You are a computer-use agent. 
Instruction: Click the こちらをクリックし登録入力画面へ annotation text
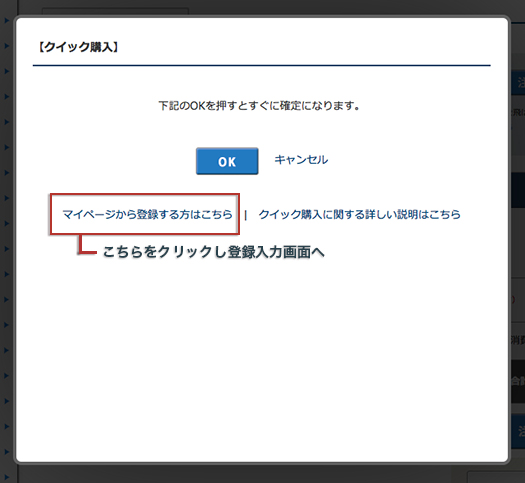coord(213,252)
